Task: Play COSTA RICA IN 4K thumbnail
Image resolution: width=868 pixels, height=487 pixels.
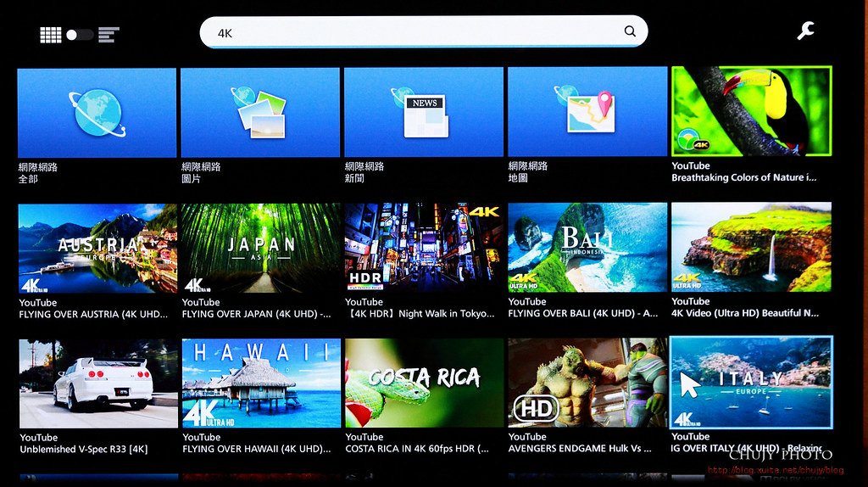Action: tap(425, 383)
